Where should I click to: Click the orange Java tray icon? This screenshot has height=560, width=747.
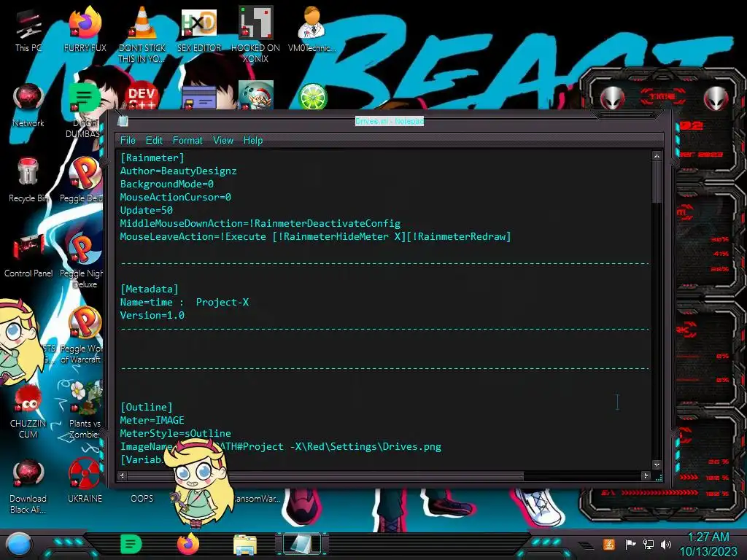[609, 544]
